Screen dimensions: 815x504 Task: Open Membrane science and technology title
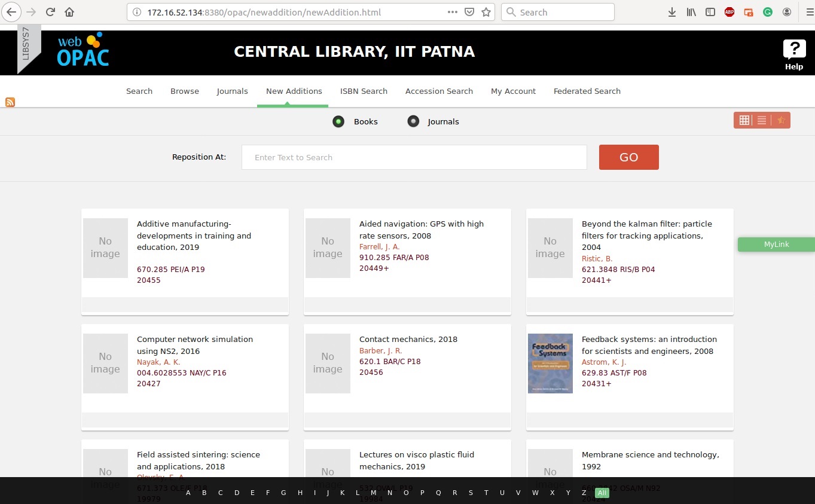tap(651, 460)
